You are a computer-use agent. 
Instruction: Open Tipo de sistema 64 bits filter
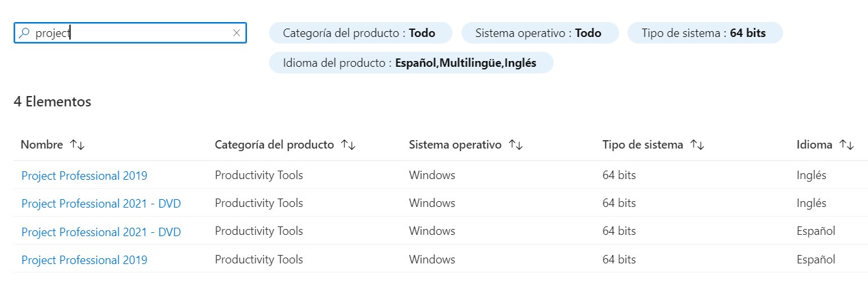pos(705,33)
